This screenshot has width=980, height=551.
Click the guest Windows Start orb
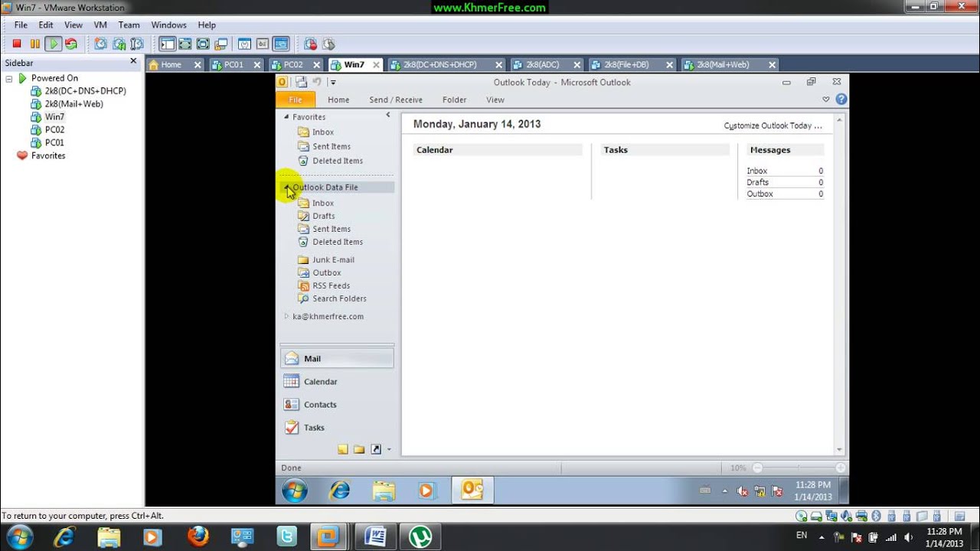(x=294, y=491)
